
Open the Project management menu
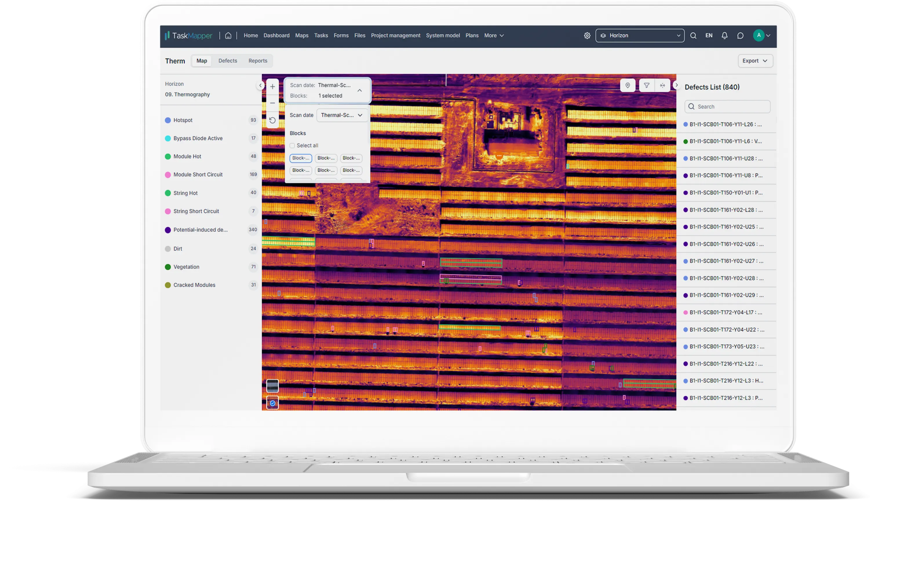point(395,36)
